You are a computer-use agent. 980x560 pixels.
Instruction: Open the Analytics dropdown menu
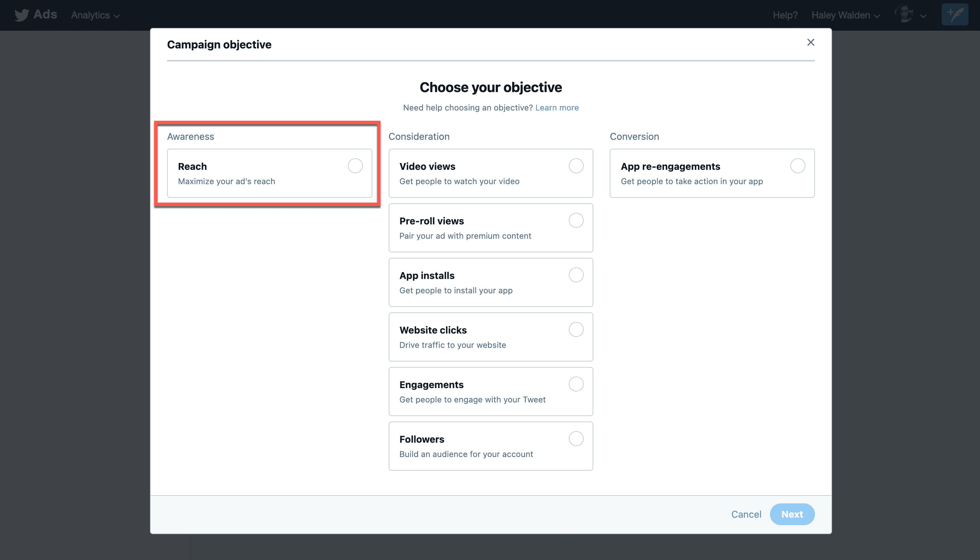point(95,15)
